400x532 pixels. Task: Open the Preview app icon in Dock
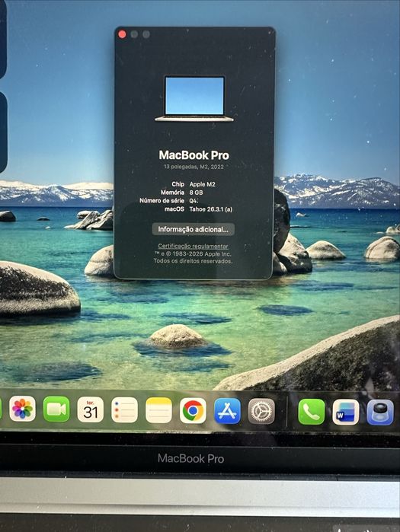coord(380,413)
